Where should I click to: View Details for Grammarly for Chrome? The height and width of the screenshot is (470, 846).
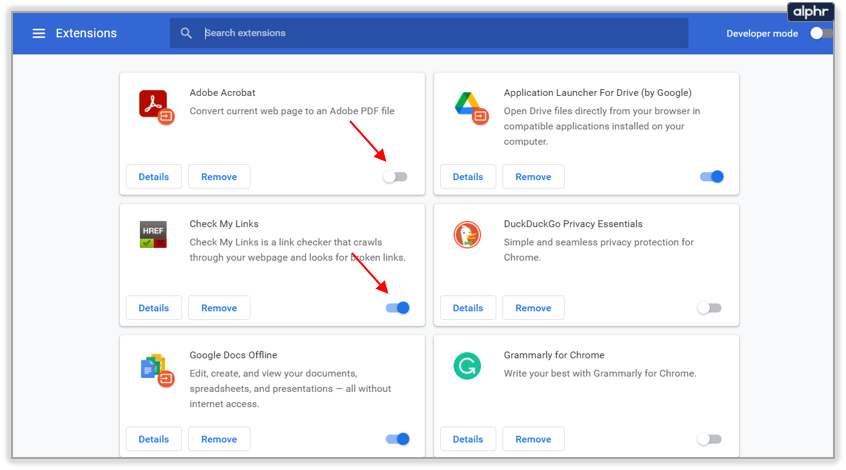click(468, 439)
